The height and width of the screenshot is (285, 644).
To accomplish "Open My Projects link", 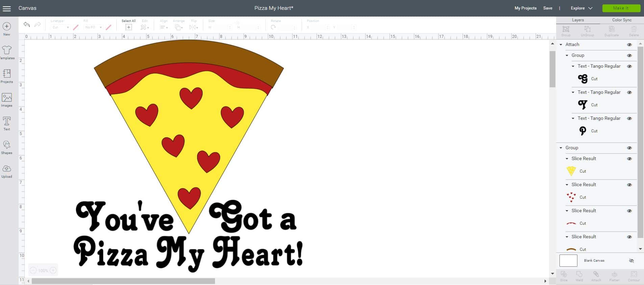I will (525, 8).
